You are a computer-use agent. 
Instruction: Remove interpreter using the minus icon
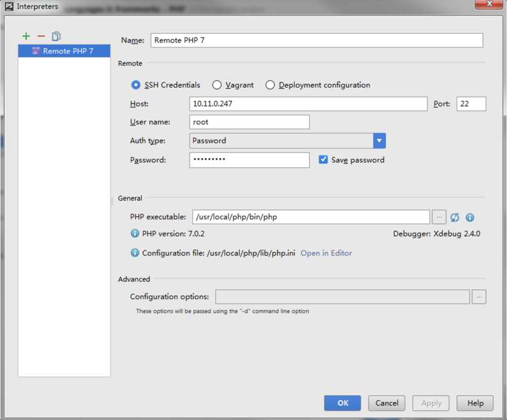point(41,36)
